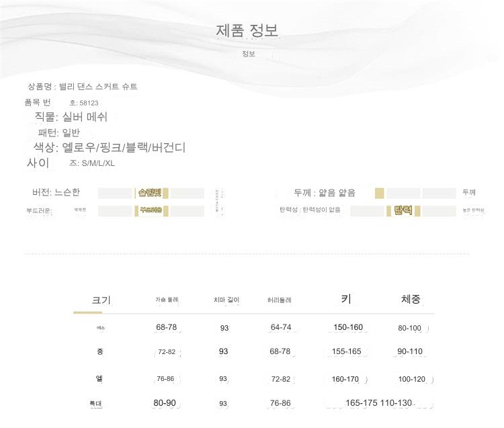Viewport: 504px width, 428px height.
Task: Click the gold thickness marker beside 얇음
Action: point(379,194)
